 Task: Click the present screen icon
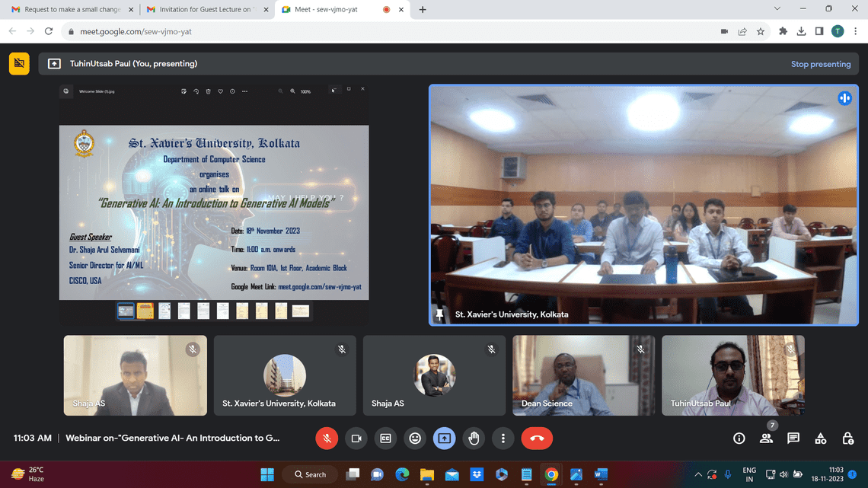point(444,439)
